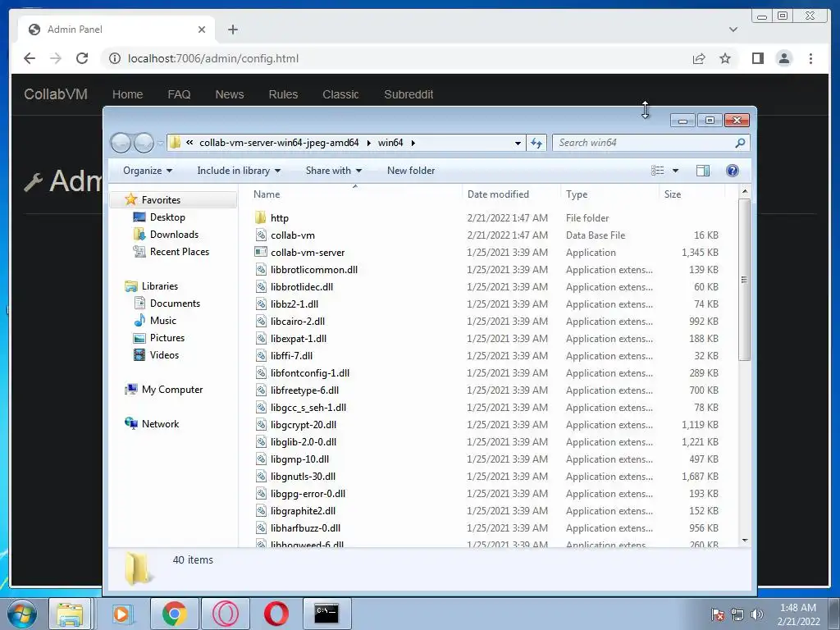Sort files by the Type column header

[x=609, y=194]
